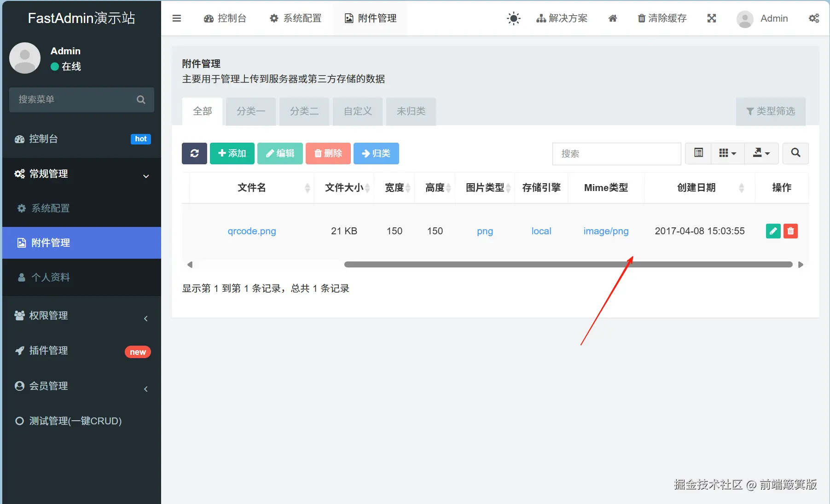This screenshot has height=504, width=830.
Task: Select the 未归类 category tab
Action: (x=411, y=111)
